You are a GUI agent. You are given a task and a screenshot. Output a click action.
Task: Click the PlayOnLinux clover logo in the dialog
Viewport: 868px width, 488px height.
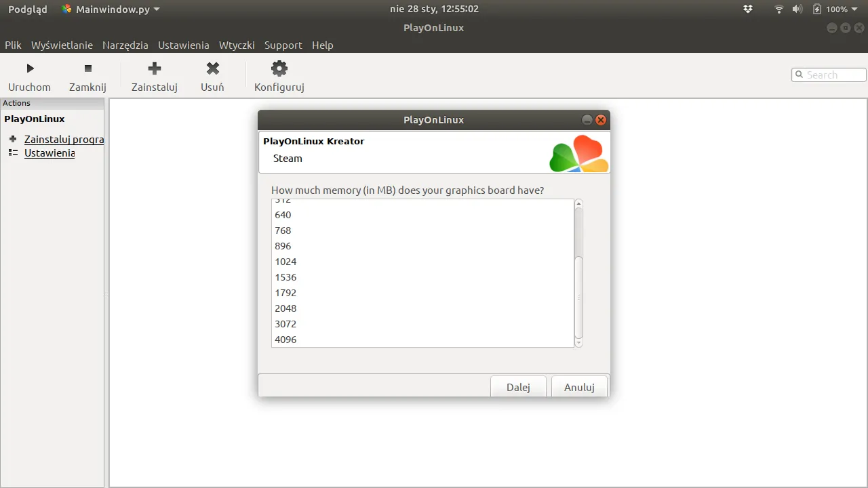(578, 154)
